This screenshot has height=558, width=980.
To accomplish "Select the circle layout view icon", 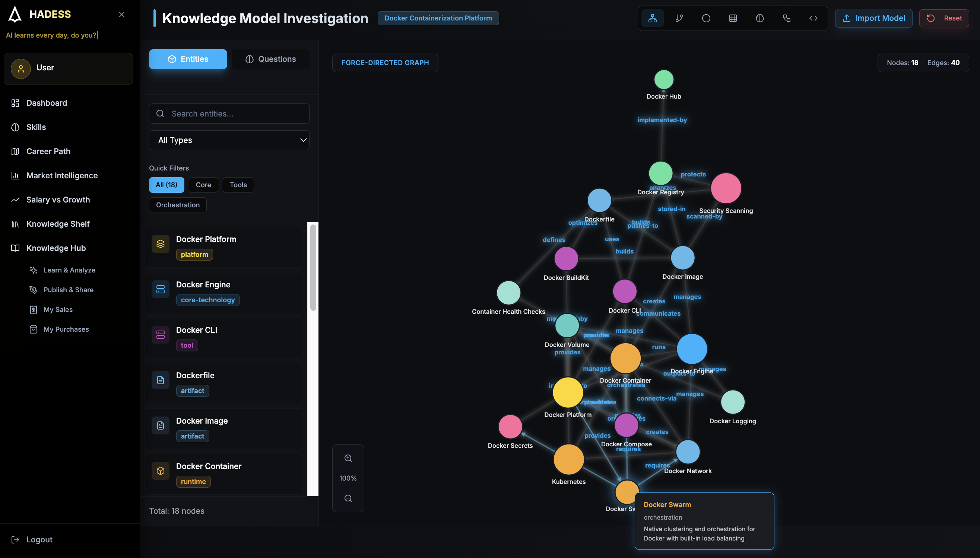I will click(706, 18).
